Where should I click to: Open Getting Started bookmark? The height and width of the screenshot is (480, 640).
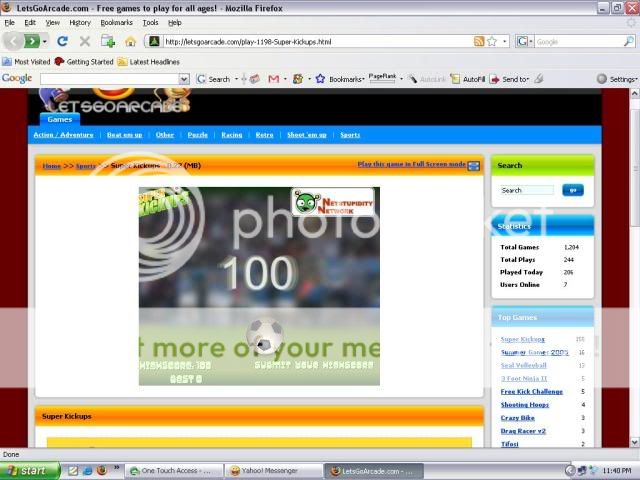[x=84, y=62]
